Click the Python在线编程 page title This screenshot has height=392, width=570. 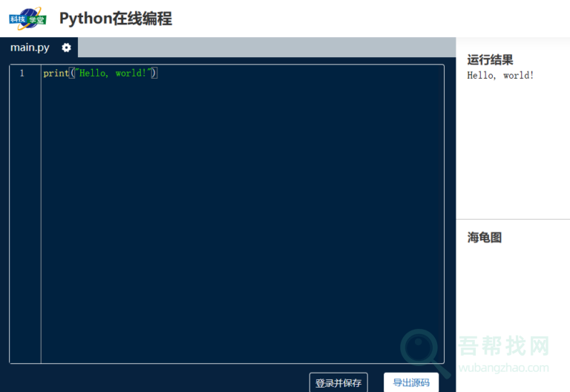click(x=116, y=19)
